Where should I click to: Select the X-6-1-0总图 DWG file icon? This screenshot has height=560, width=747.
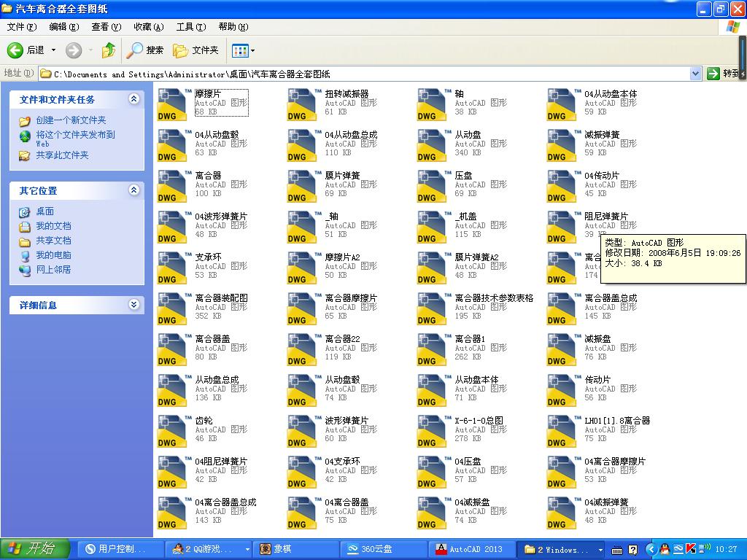pos(432,432)
